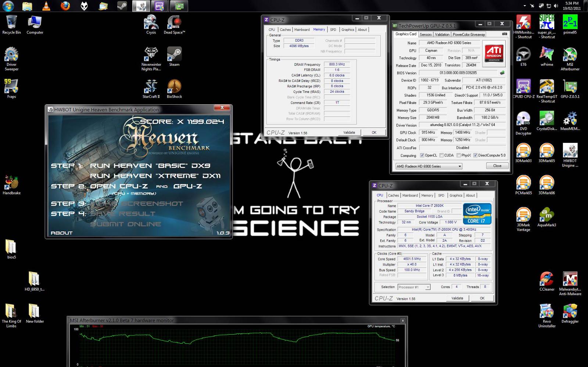Launch super_pi shortcut icon
This screenshot has width=588, height=367.
coord(546,26)
